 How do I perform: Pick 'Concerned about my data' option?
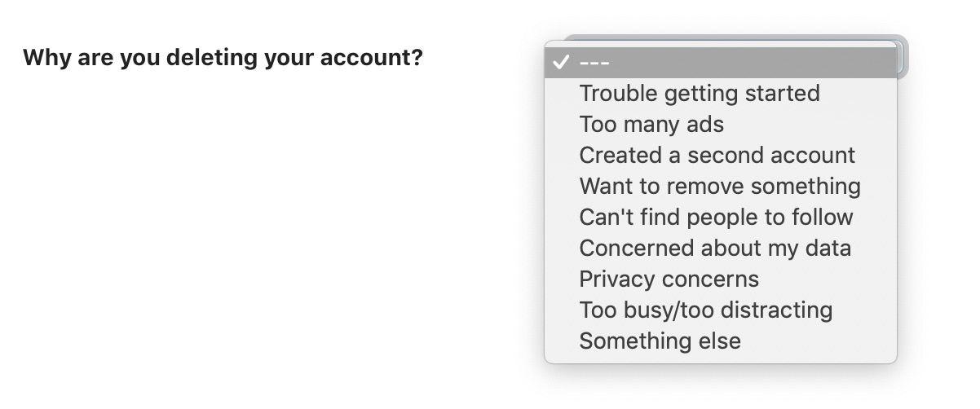tap(714, 248)
